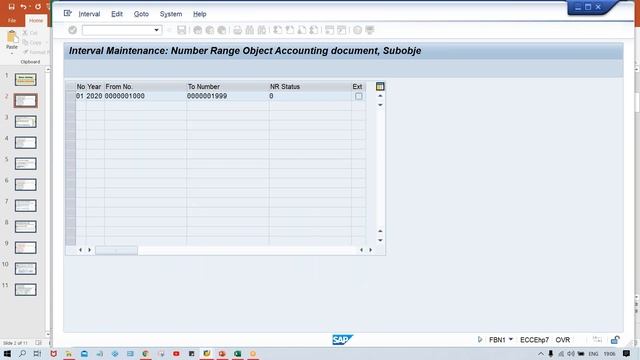Select the row selector for interval 01
The height and width of the screenshot is (360, 640).
(x=71, y=96)
